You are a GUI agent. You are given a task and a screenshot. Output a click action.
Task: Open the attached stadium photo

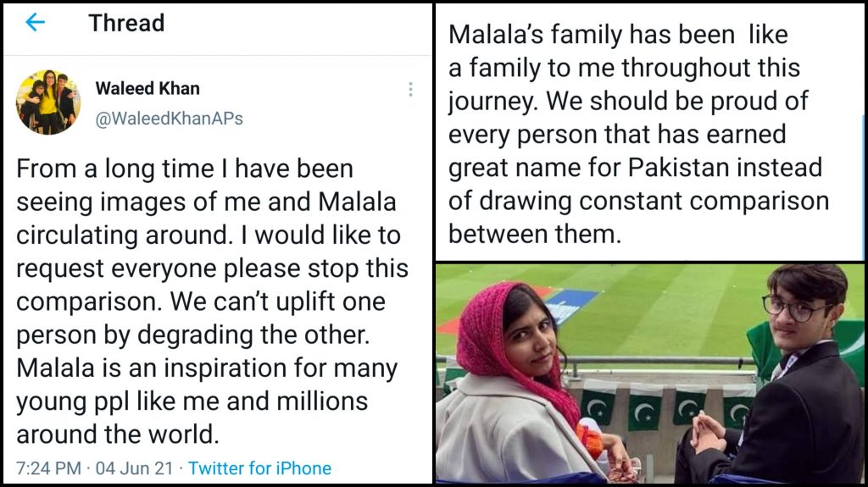pyautogui.click(x=649, y=373)
